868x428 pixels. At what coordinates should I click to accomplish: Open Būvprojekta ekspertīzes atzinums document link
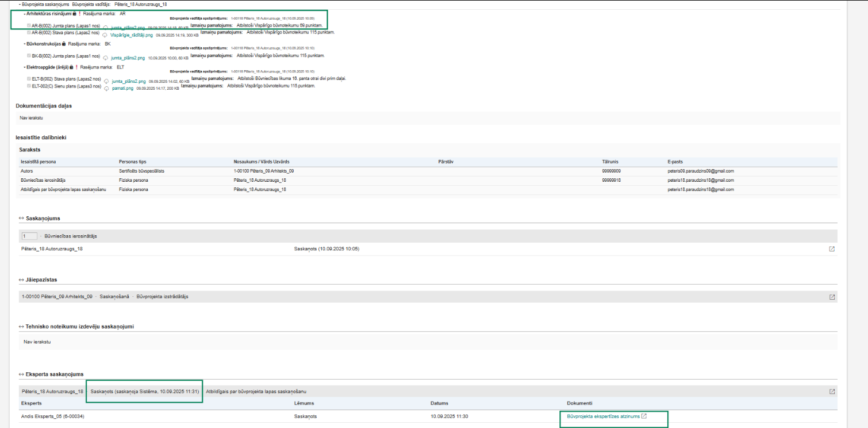(603, 416)
